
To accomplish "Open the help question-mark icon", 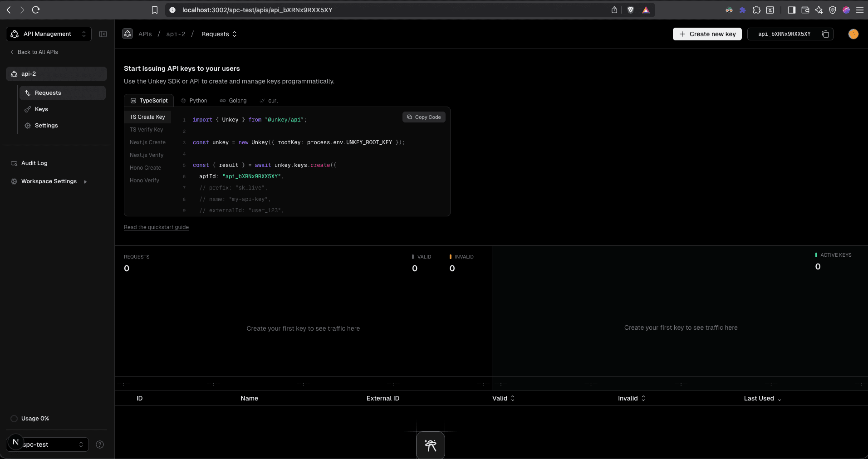I will point(100,444).
